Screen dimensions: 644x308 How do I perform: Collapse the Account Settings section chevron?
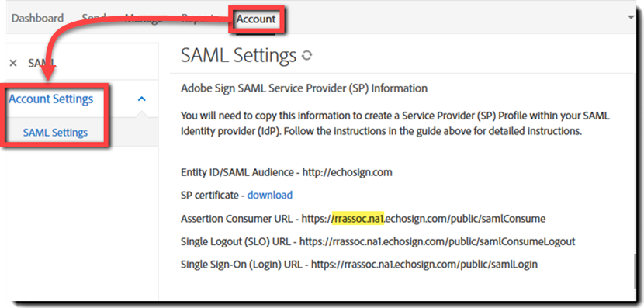[142, 99]
